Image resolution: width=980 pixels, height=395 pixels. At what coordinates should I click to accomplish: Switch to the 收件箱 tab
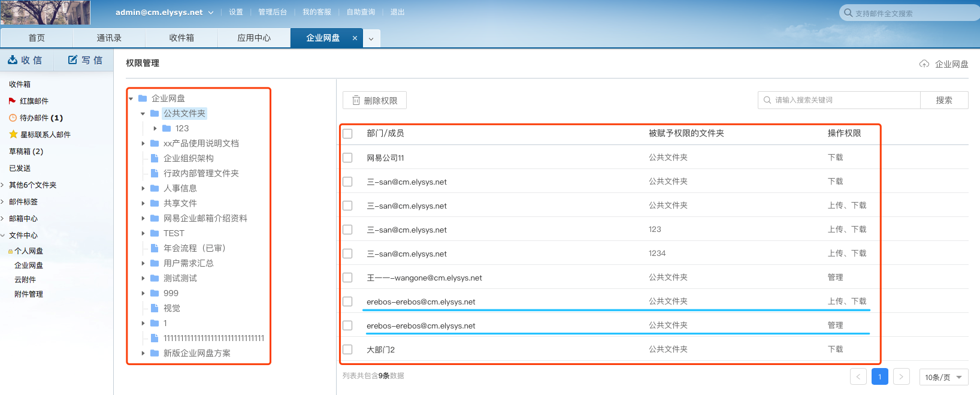pos(182,38)
